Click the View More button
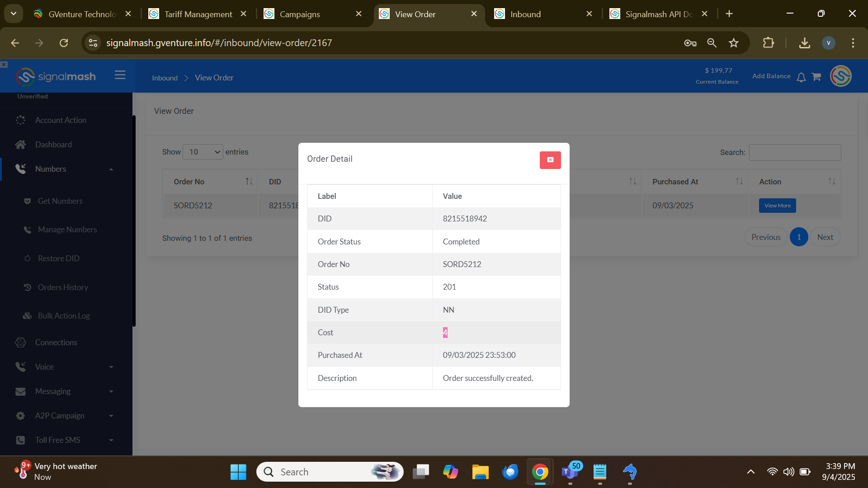 pyautogui.click(x=777, y=206)
